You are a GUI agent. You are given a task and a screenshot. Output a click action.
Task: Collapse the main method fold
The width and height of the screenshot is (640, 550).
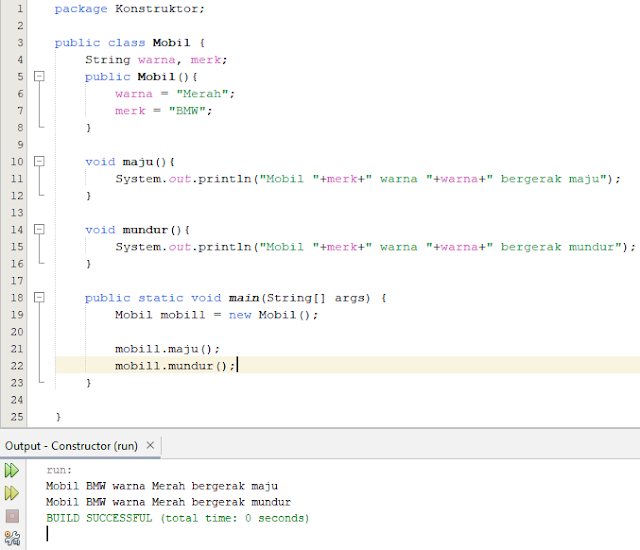[39, 297]
